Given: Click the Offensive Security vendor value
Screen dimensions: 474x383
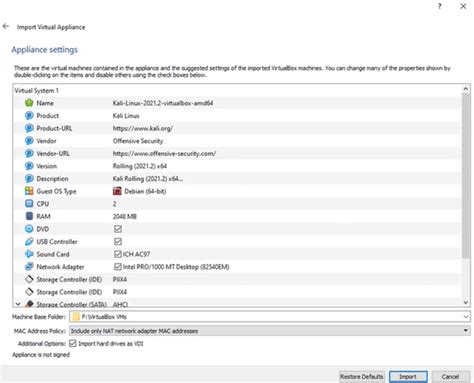Looking at the screenshot, I should [138, 141].
